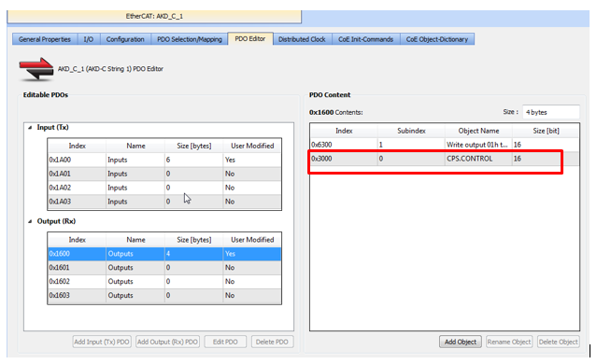Select input PDO 0x1A02 row

[x=164, y=188]
